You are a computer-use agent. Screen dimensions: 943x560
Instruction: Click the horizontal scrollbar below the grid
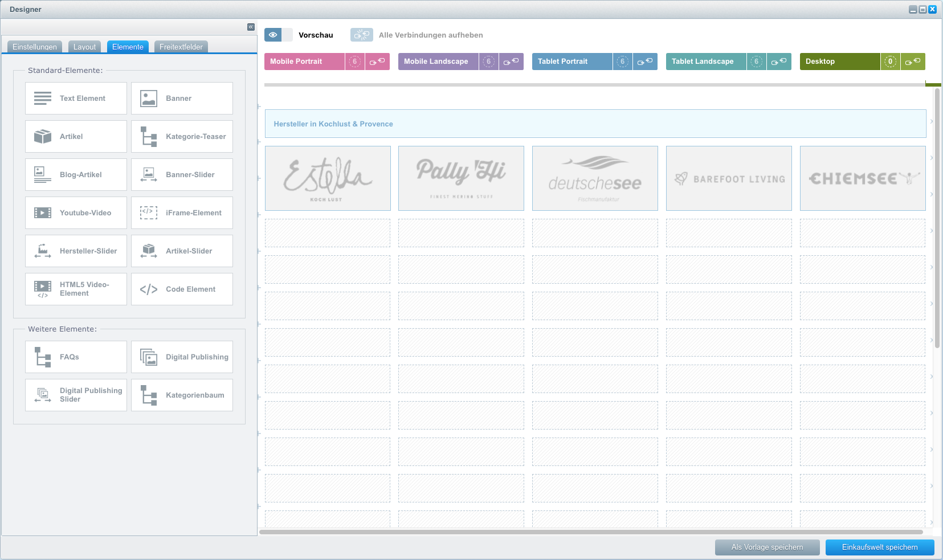click(x=591, y=532)
